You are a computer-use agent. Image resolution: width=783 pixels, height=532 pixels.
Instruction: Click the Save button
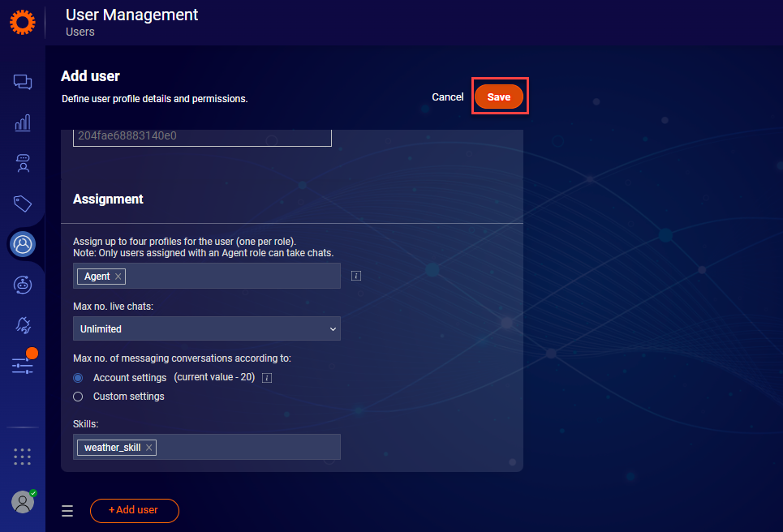(499, 97)
